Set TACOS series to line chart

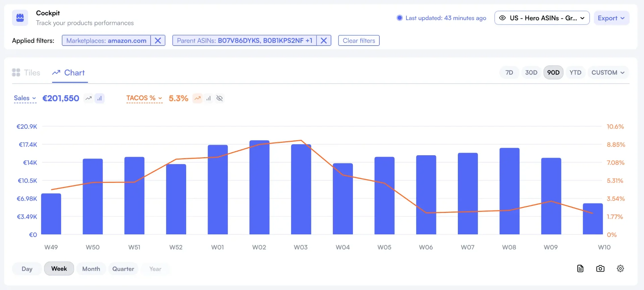tap(198, 98)
